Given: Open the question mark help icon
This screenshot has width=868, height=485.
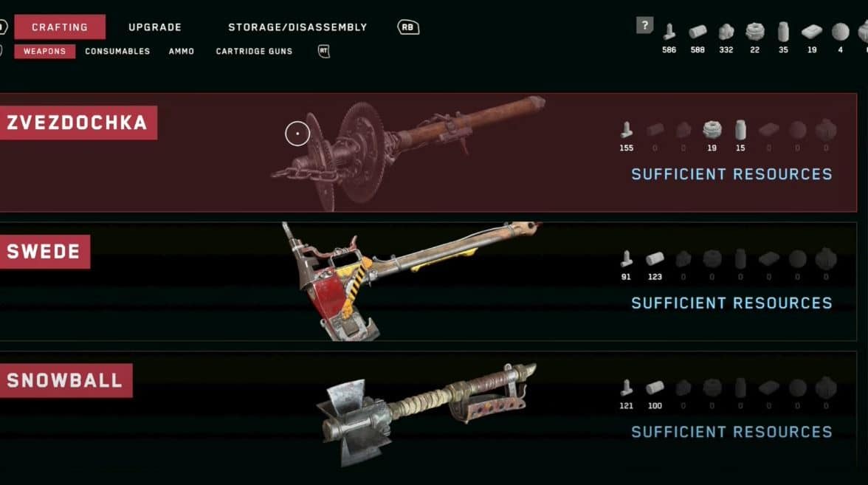Looking at the screenshot, I should [644, 25].
